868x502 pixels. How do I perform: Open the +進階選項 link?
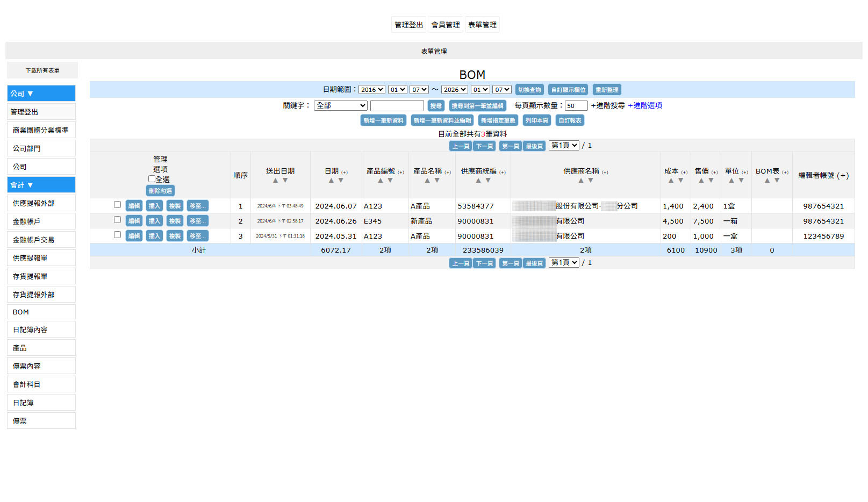click(x=645, y=106)
